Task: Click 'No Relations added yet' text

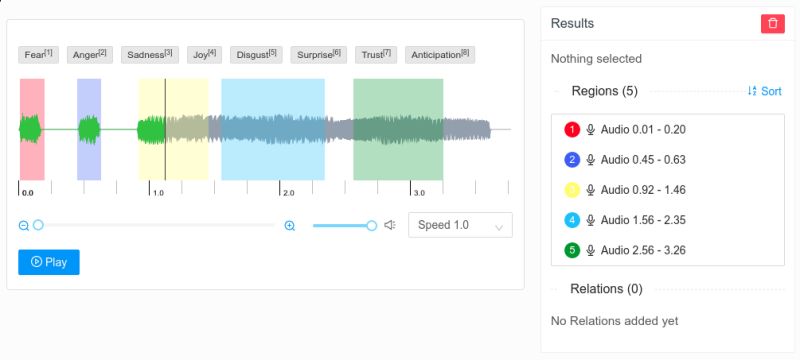Action: pos(615,321)
